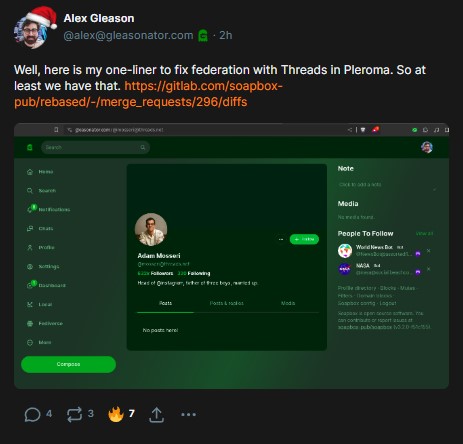Open the reply comment bubble icon
Viewport: 463px width, 444px height.
point(32,415)
